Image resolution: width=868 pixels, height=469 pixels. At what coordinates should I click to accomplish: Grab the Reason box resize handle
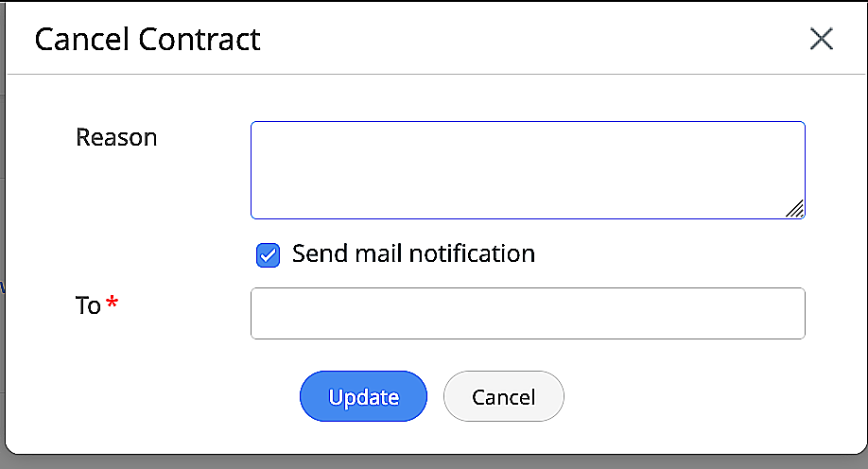click(795, 209)
